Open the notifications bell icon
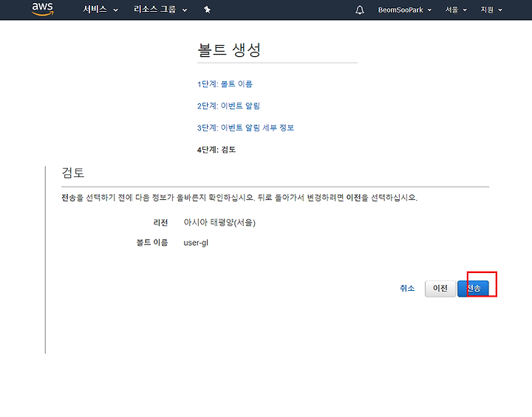Image resolution: width=532 pixels, height=417 pixels. pyautogui.click(x=360, y=10)
